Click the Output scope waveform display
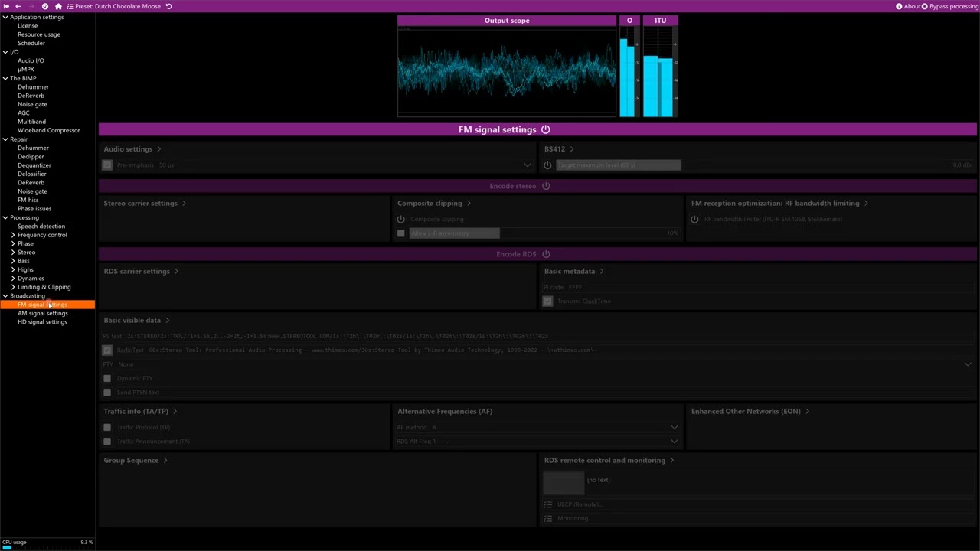980x551 pixels. pyautogui.click(x=507, y=71)
